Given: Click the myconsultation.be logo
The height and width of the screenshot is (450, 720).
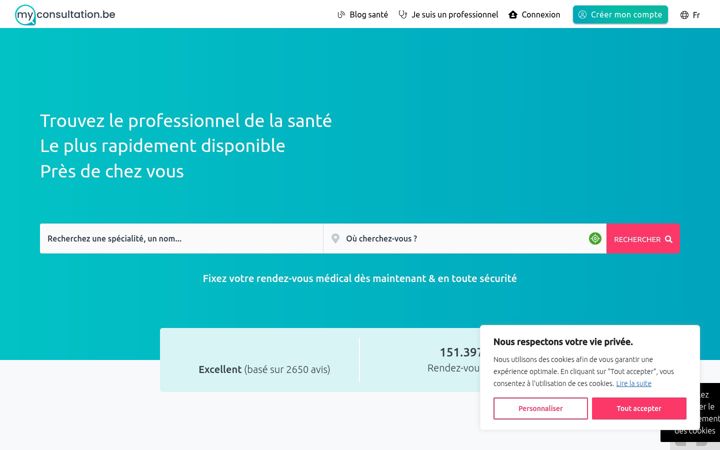Looking at the screenshot, I should click(x=65, y=15).
